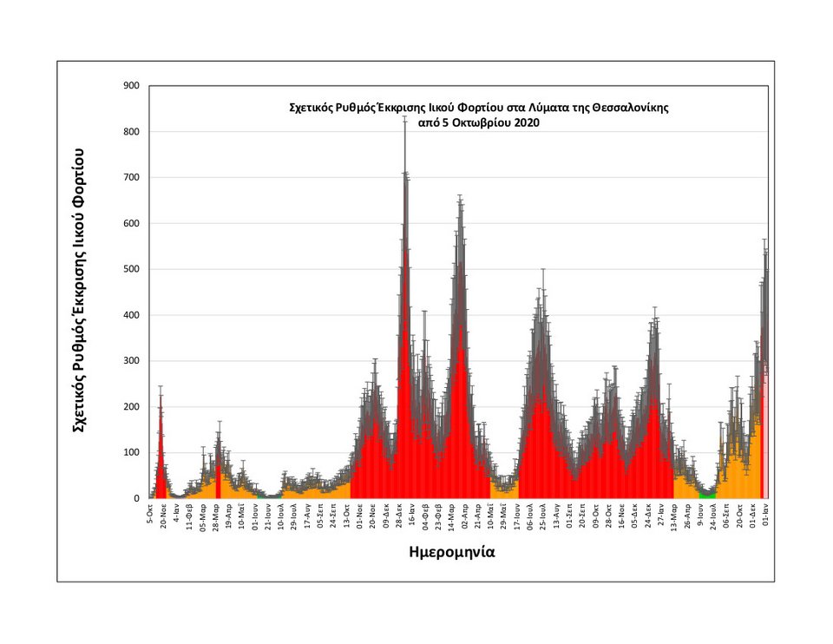This screenshot has width=833, height=644.
Task: Click the 900 value on y-axis
Action: [133, 86]
